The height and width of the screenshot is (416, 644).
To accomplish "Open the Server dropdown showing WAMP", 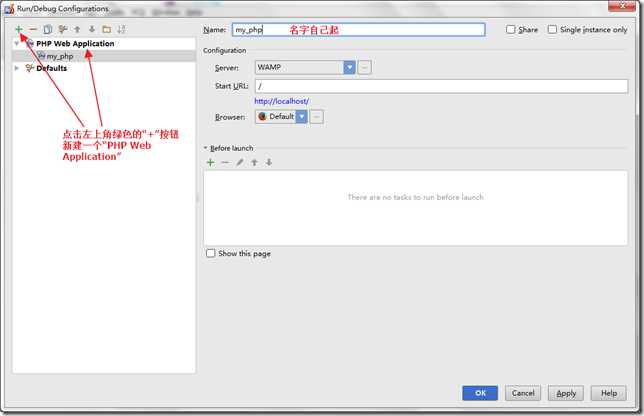I will (305, 67).
